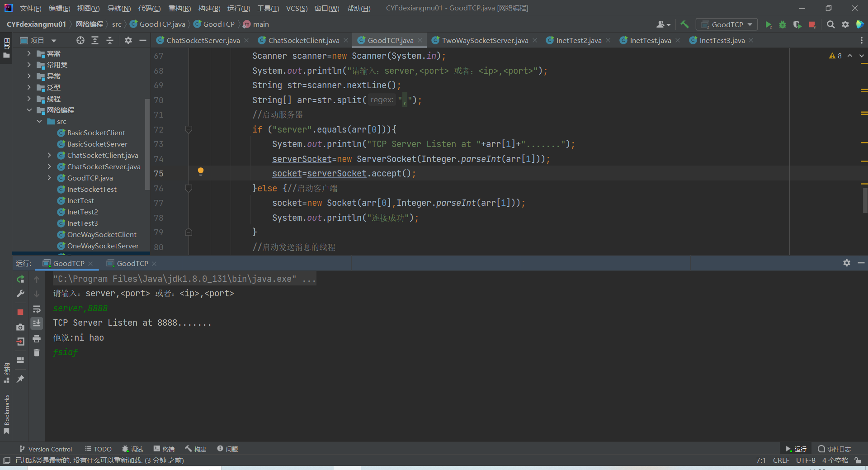Image resolution: width=868 pixels, height=470 pixels.
Task: Build the project with the hammer icon
Action: pyautogui.click(x=685, y=24)
